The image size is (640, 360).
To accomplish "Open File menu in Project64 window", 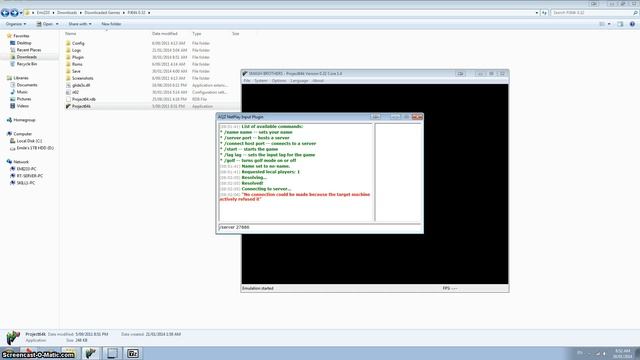I will [247, 81].
